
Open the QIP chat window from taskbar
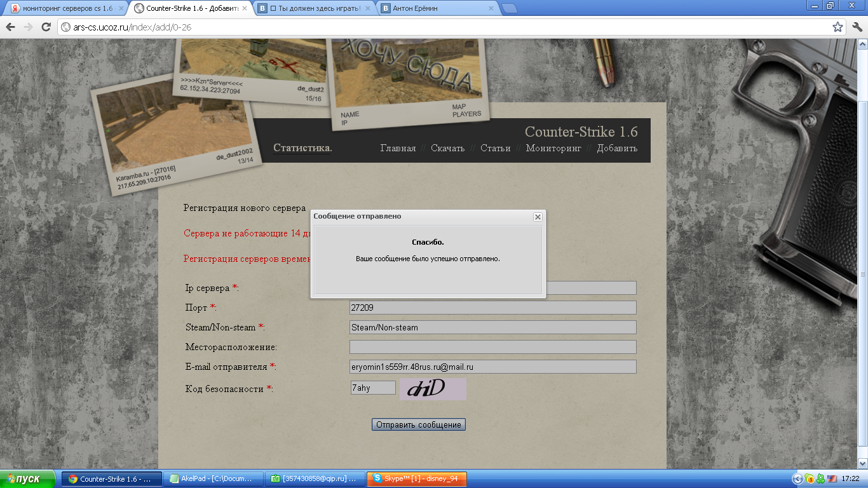314,479
